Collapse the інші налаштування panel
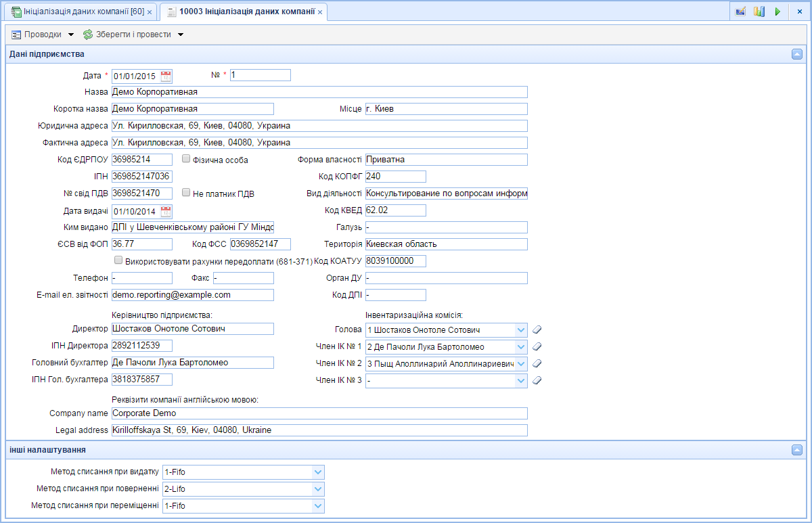 coord(797,450)
